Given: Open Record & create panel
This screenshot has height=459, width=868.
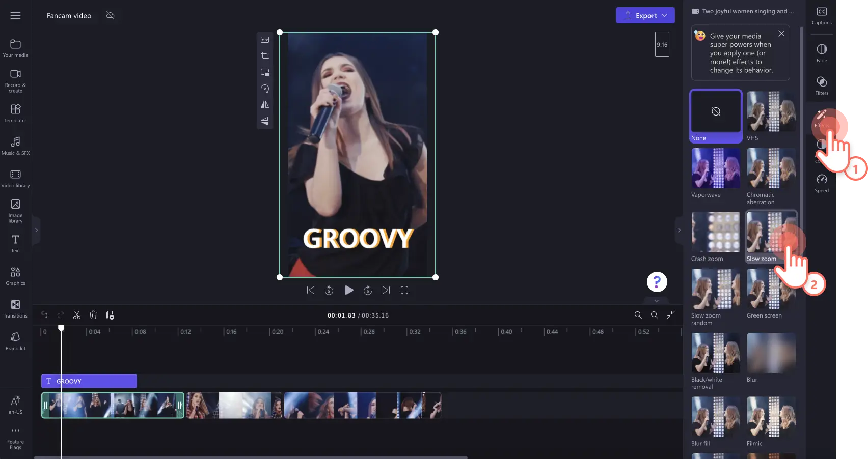Looking at the screenshot, I should 16,81.
